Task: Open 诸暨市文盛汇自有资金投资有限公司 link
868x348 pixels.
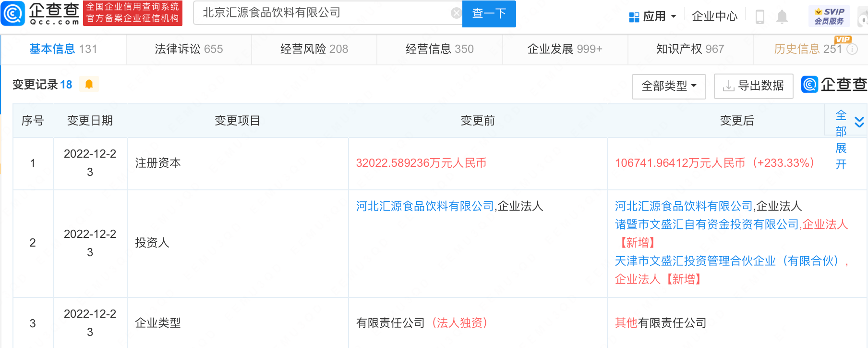Action: pyautogui.click(x=707, y=224)
